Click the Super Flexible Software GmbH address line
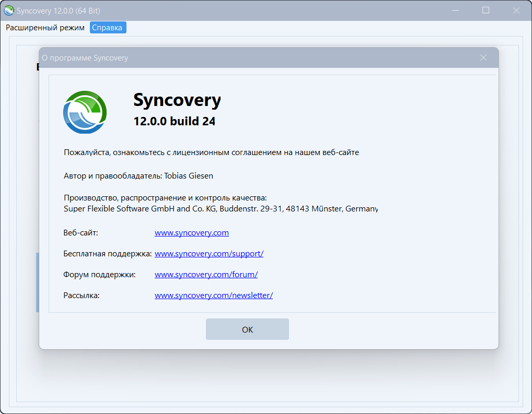 [221, 208]
